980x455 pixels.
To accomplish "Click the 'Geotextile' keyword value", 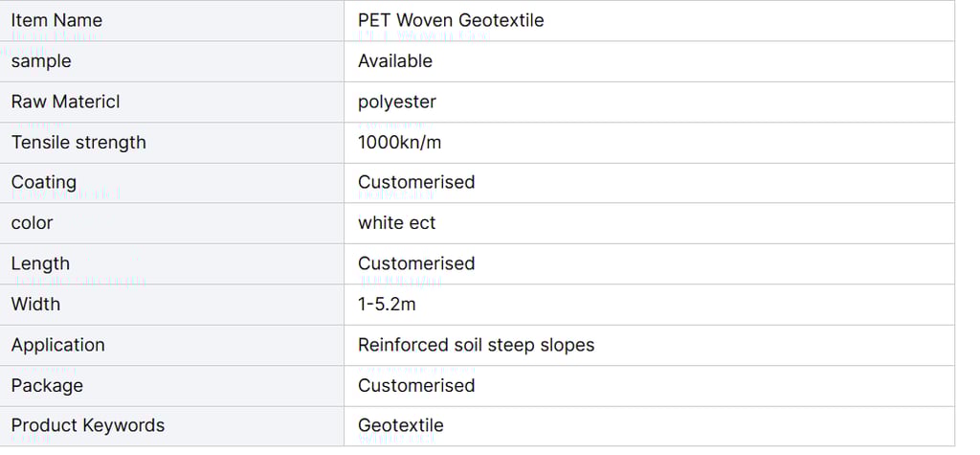I will click(x=401, y=426).
